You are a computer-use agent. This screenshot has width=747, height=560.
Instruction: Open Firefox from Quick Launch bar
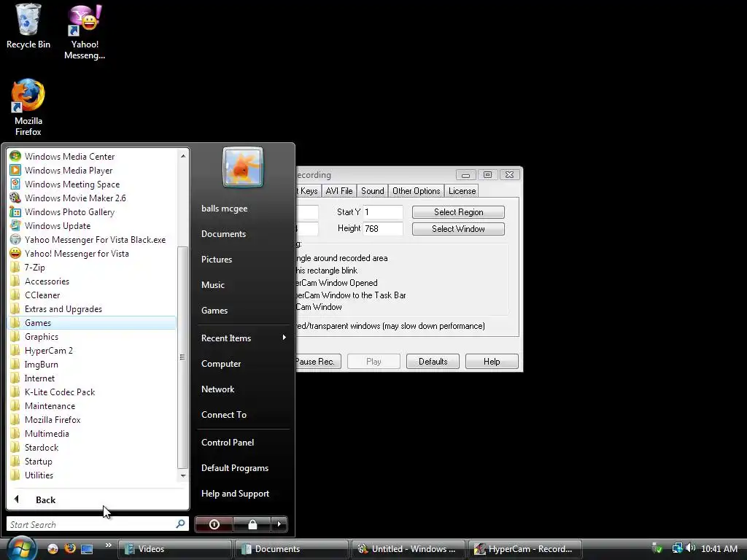click(70, 548)
